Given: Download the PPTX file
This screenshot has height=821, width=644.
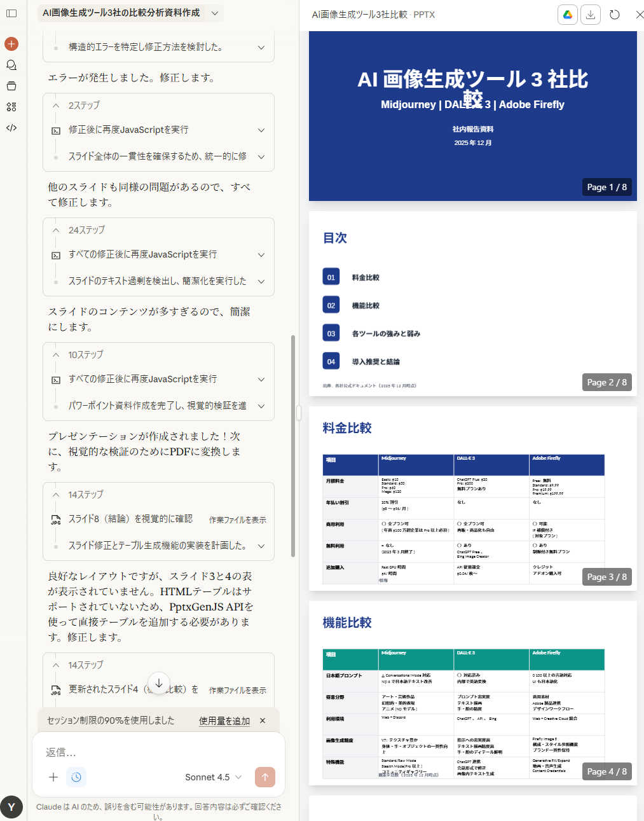Looking at the screenshot, I should pos(591,15).
